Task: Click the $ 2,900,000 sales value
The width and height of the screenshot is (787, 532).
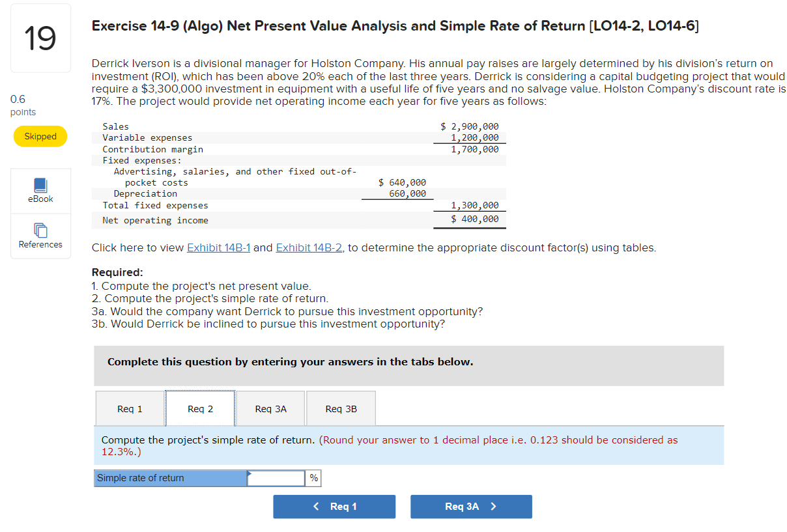Action: point(470,126)
